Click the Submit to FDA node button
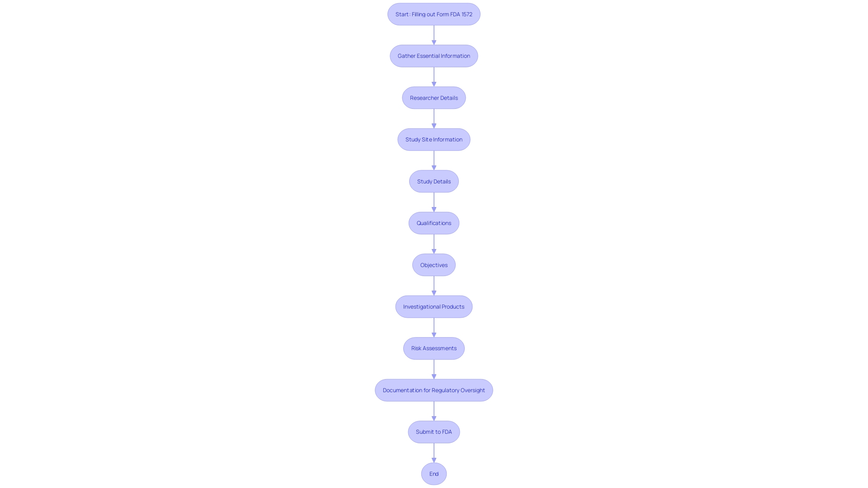This screenshot has width=868, height=488. point(434,432)
